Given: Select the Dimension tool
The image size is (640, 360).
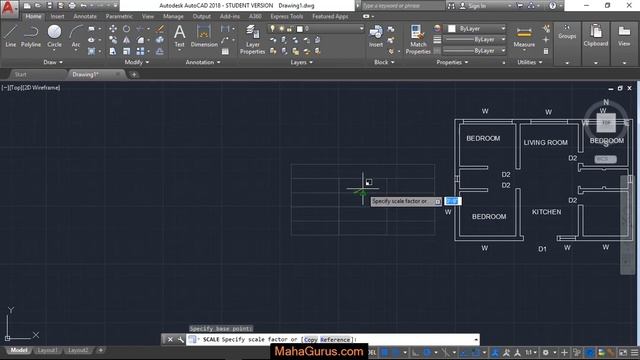Looking at the screenshot, I should click(x=204, y=36).
